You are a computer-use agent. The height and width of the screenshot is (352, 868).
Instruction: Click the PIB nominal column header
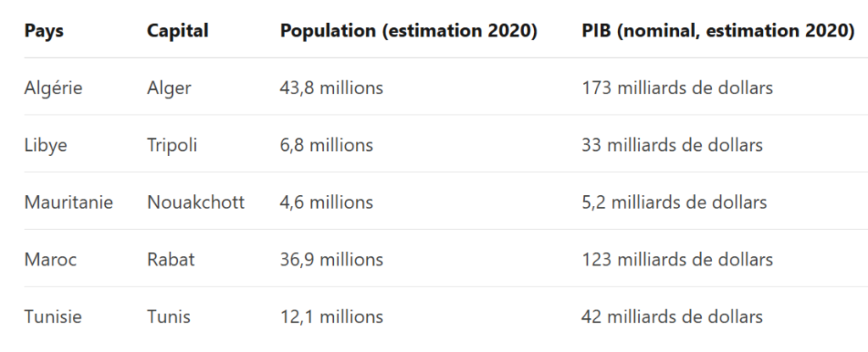tap(717, 31)
